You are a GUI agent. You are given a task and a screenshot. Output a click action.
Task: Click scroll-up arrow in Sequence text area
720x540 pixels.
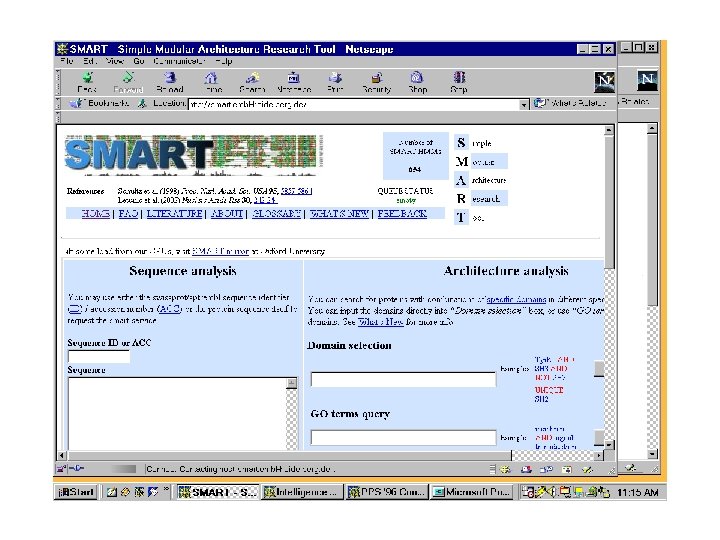tap(292, 383)
